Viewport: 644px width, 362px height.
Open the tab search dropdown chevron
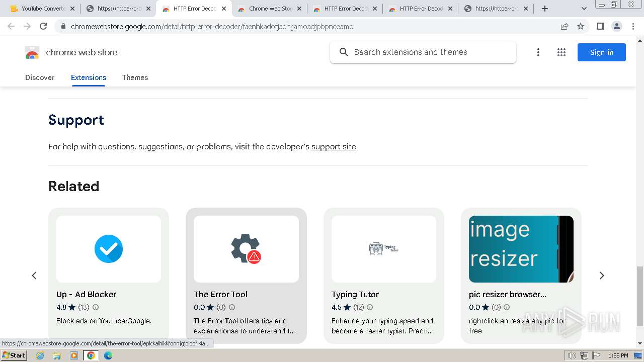(584, 9)
